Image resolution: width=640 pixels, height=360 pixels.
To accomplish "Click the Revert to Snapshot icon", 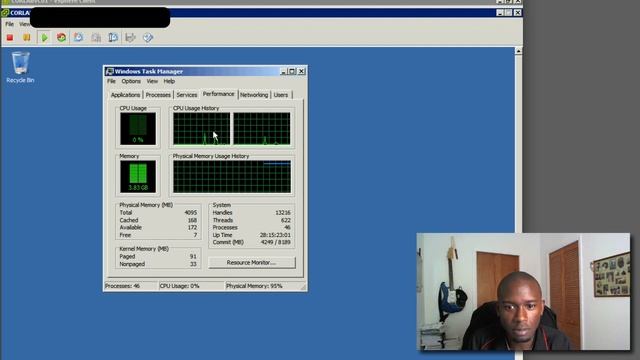I will pyautogui.click(x=96, y=38).
